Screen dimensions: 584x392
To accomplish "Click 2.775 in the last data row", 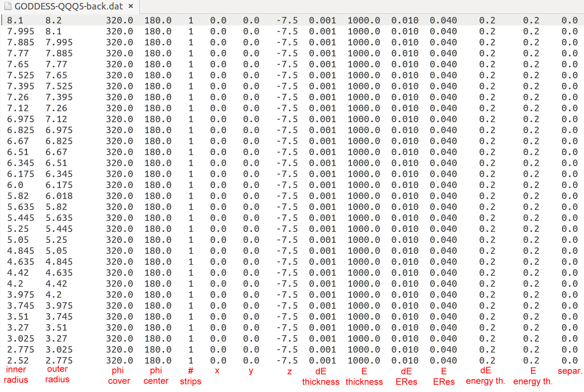I will tap(59, 361).
